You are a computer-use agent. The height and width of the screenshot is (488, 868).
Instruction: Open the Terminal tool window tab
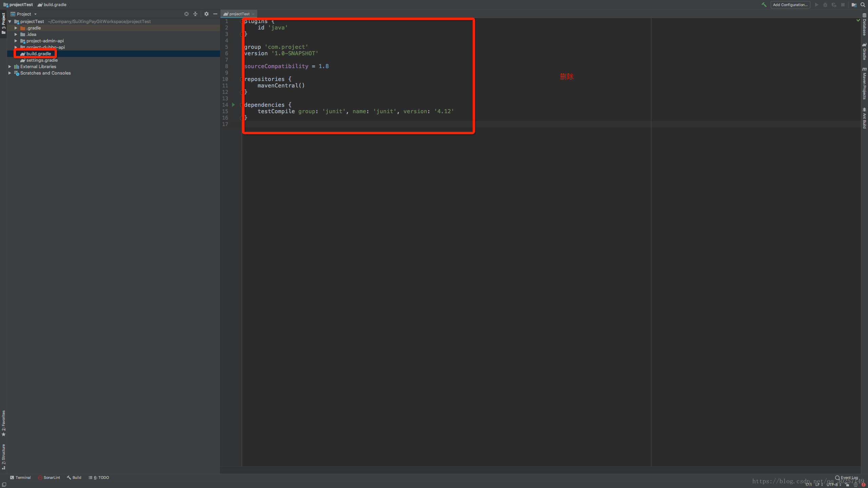click(x=20, y=477)
